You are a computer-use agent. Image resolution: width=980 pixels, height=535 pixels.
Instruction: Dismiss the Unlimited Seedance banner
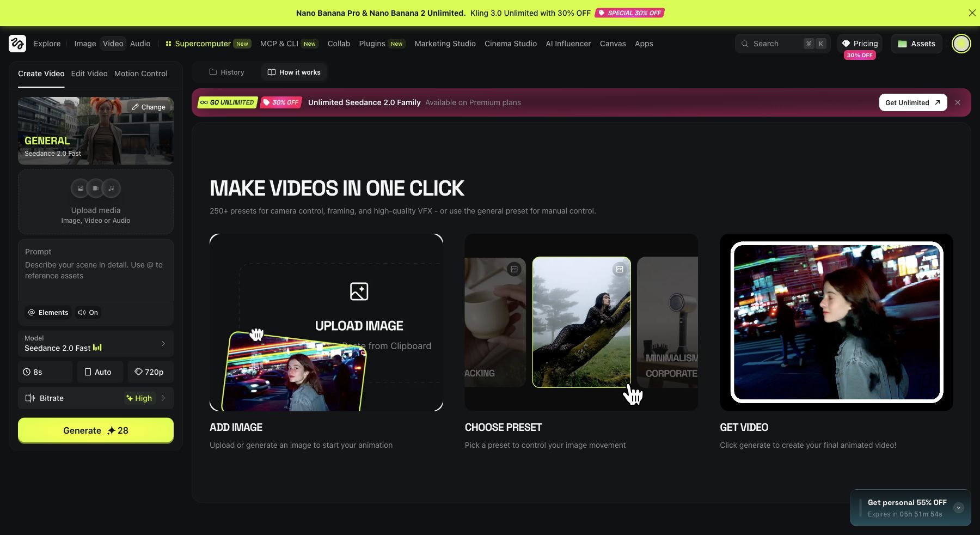pyautogui.click(x=958, y=102)
